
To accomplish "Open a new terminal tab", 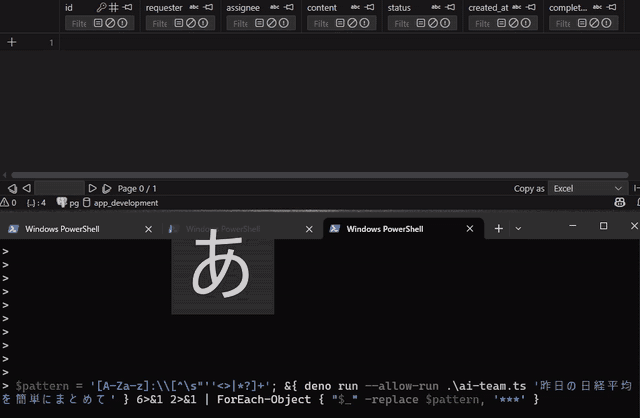I will pyautogui.click(x=498, y=228).
